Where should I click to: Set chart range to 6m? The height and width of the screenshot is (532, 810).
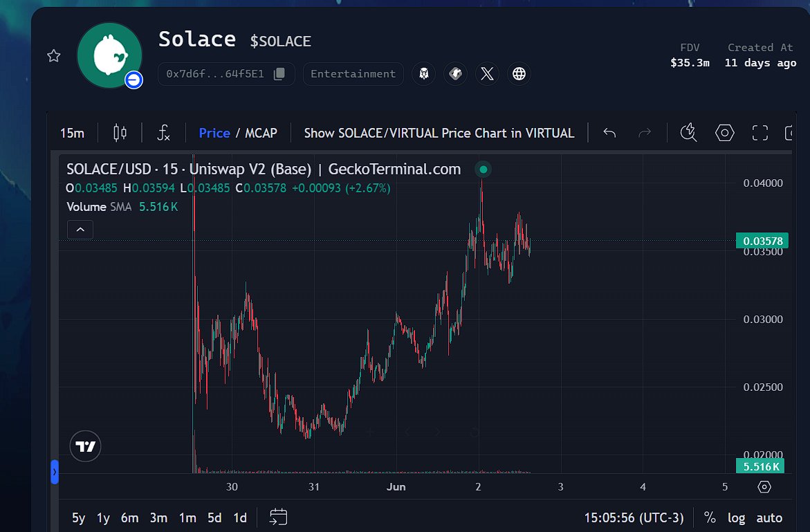pos(129,517)
